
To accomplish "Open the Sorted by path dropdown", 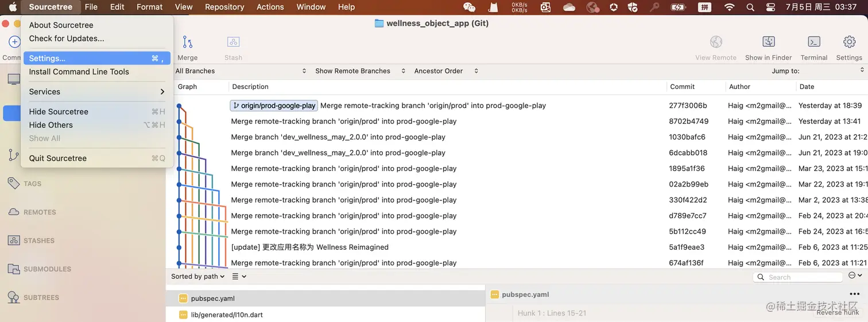I will [198, 277].
